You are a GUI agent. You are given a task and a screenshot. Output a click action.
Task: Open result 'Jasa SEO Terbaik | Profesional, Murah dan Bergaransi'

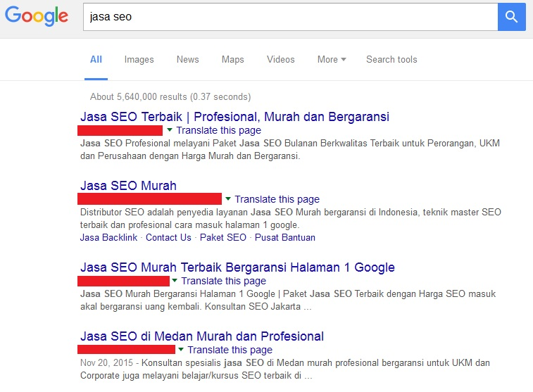pyautogui.click(x=235, y=117)
